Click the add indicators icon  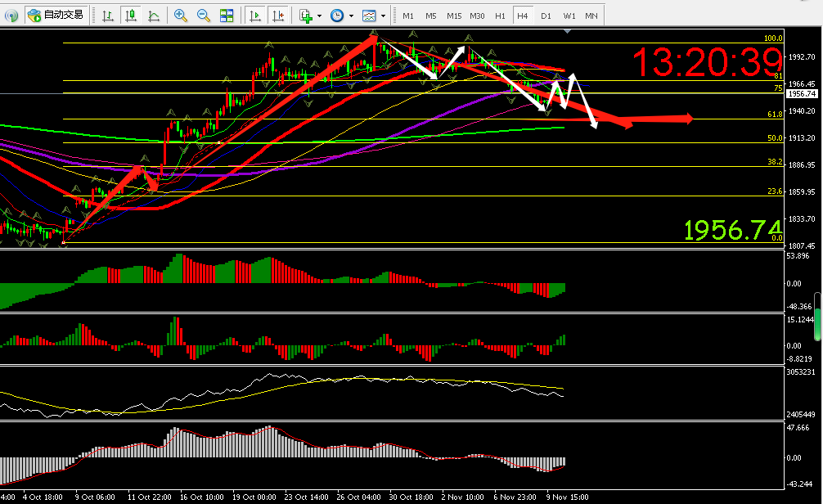pos(306,16)
